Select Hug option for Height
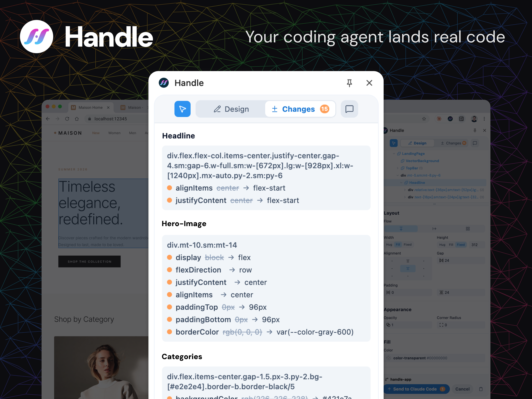Viewport: 532px width, 399px height. click(442, 245)
